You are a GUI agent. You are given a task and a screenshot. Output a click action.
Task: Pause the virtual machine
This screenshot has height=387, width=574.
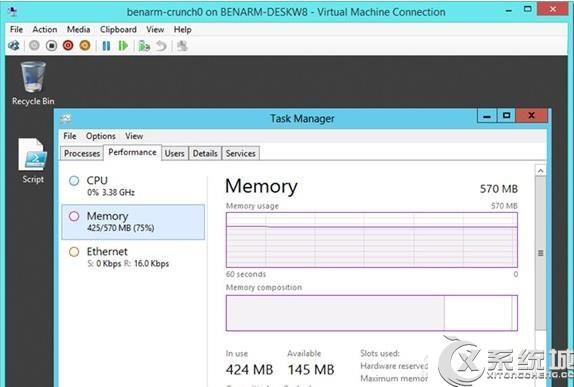(x=106, y=46)
